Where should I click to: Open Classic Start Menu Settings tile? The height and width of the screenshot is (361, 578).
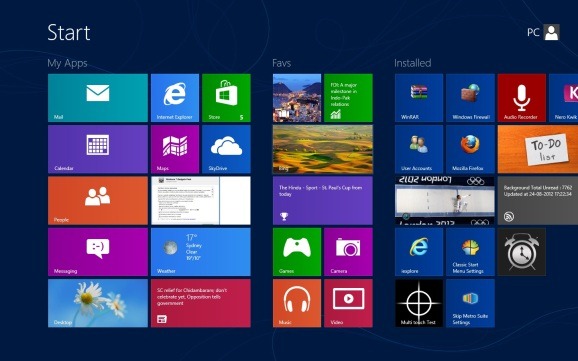pos(470,252)
